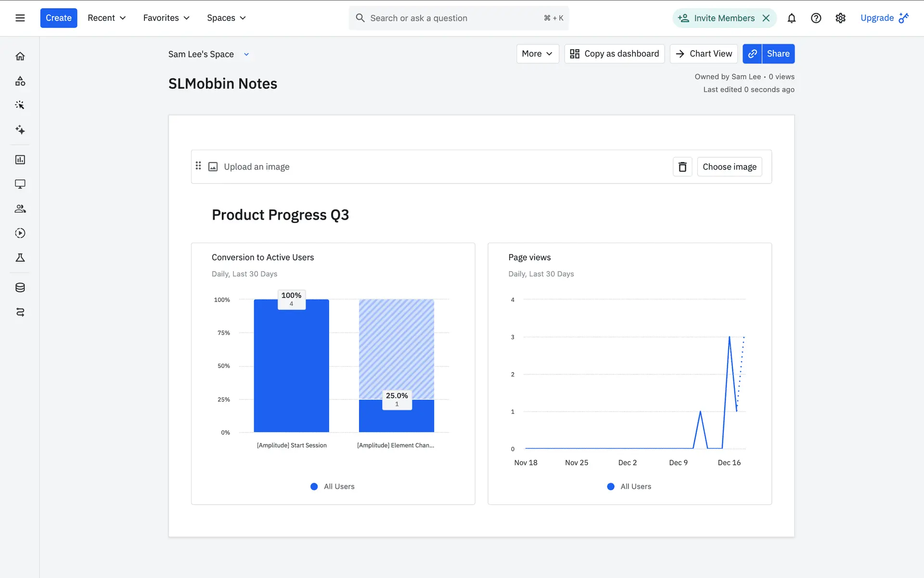
Task: Delete the image block with trash icon
Action: click(682, 167)
